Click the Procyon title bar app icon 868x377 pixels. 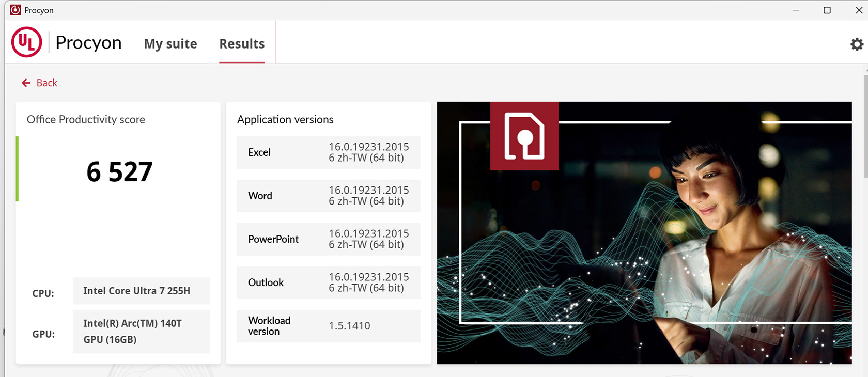[16, 10]
